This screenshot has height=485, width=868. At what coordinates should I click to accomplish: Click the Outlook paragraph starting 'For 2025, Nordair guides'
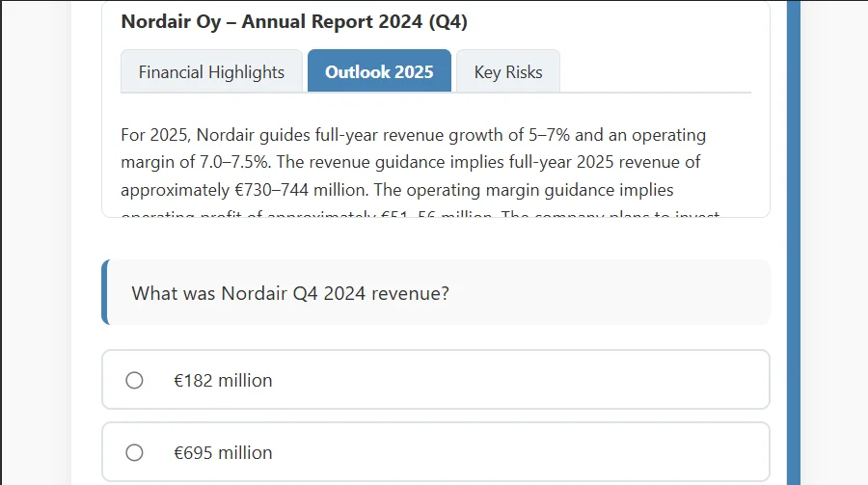[x=420, y=171]
